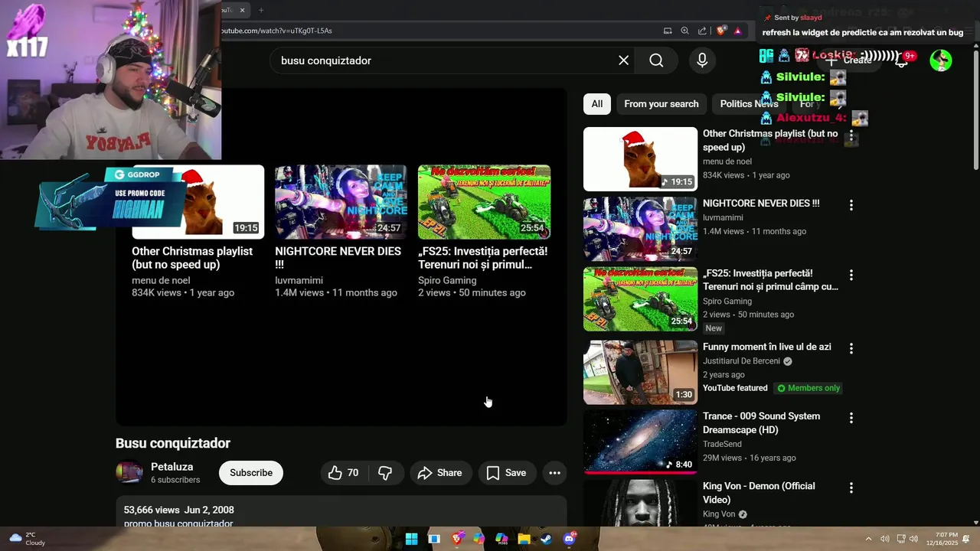Clear the YouTube search box text
The width and height of the screenshot is (980, 551).
click(623, 60)
